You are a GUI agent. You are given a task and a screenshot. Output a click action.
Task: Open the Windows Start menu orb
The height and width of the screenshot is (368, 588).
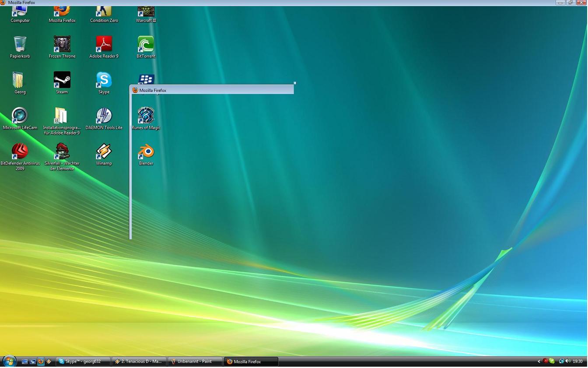click(9, 361)
